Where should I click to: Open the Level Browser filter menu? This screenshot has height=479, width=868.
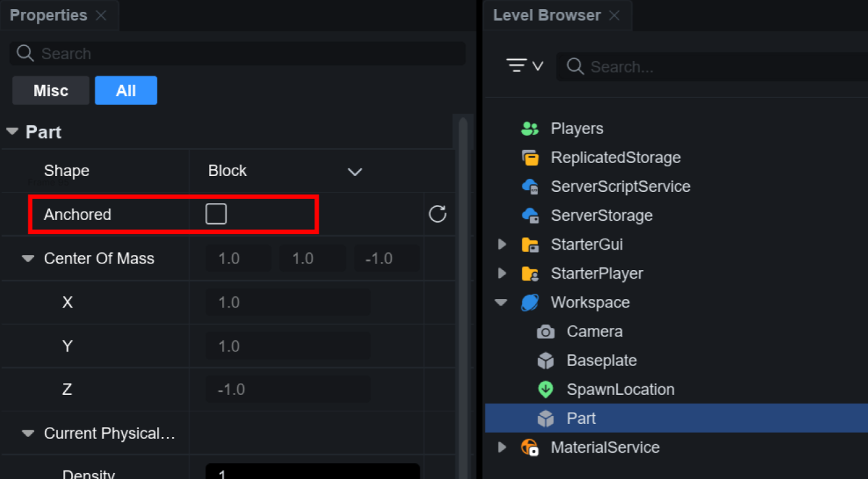click(524, 66)
